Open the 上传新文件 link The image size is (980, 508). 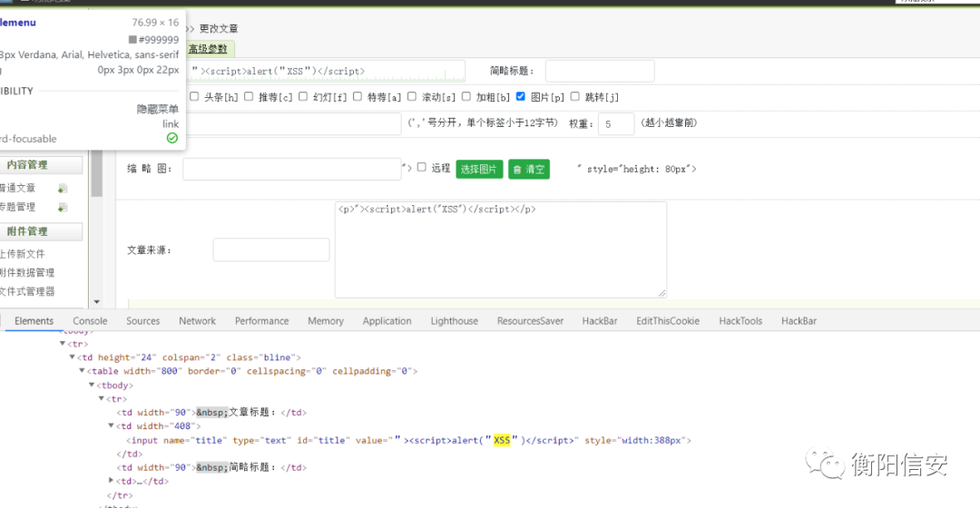coord(23,254)
